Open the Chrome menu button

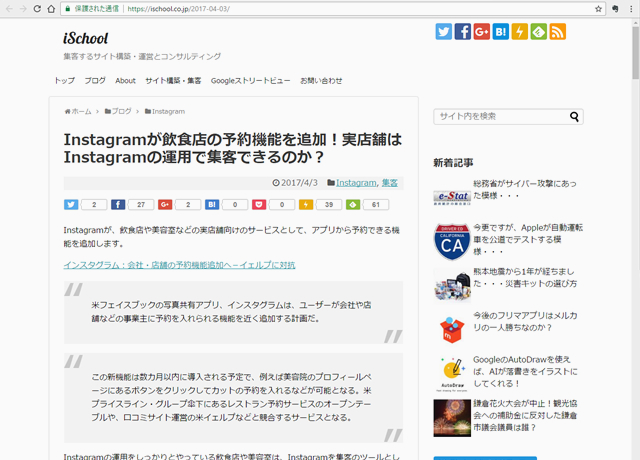[629, 8]
